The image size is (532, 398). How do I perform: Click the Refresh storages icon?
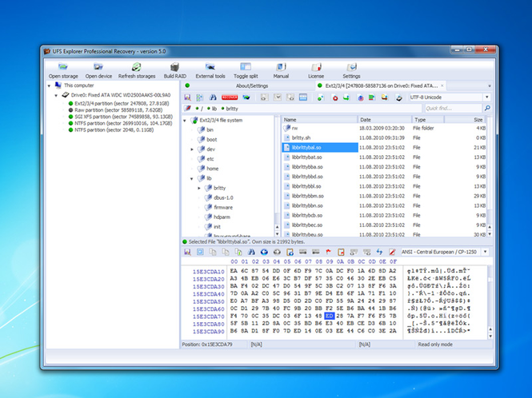coord(136,67)
